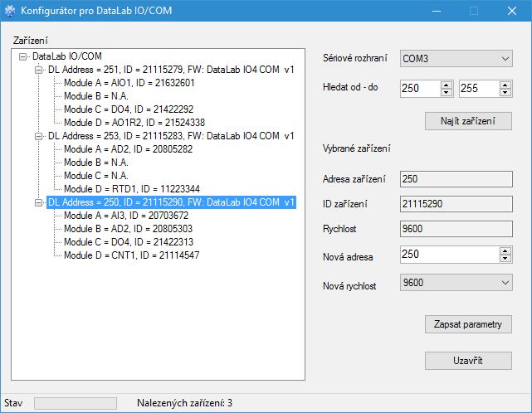The image size is (532, 413).
Task: Click the application icon in title bar
Action: pyautogui.click(x=10, y=11)
